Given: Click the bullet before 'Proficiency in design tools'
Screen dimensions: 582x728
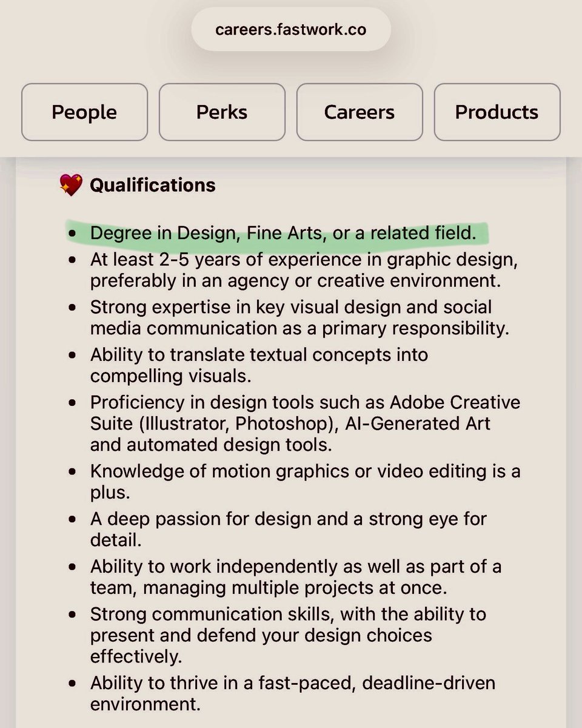Looking at the screenshot, I should (x=73, y=403).
